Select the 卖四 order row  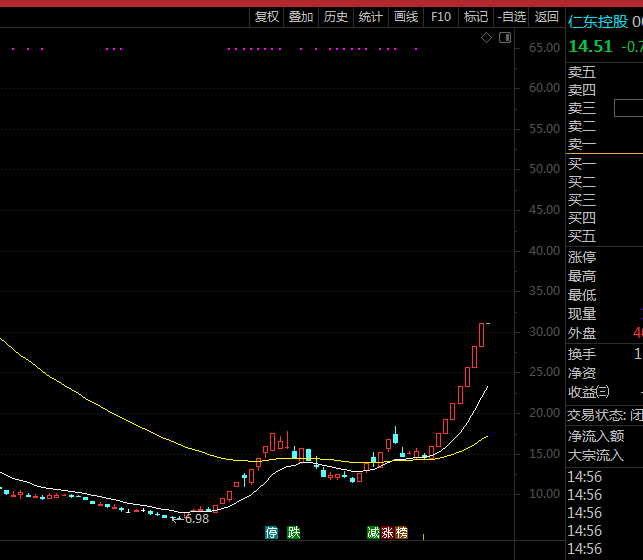(604, 90)
